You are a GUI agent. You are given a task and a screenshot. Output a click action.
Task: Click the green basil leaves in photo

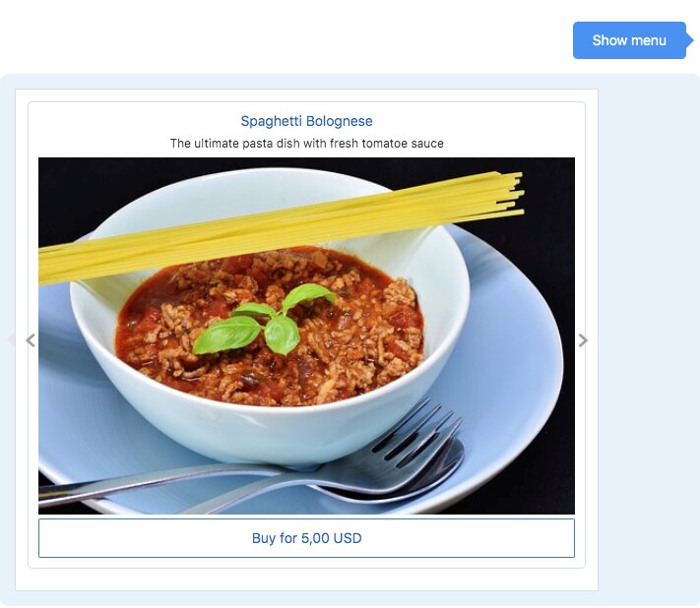(x=265, y=321)
